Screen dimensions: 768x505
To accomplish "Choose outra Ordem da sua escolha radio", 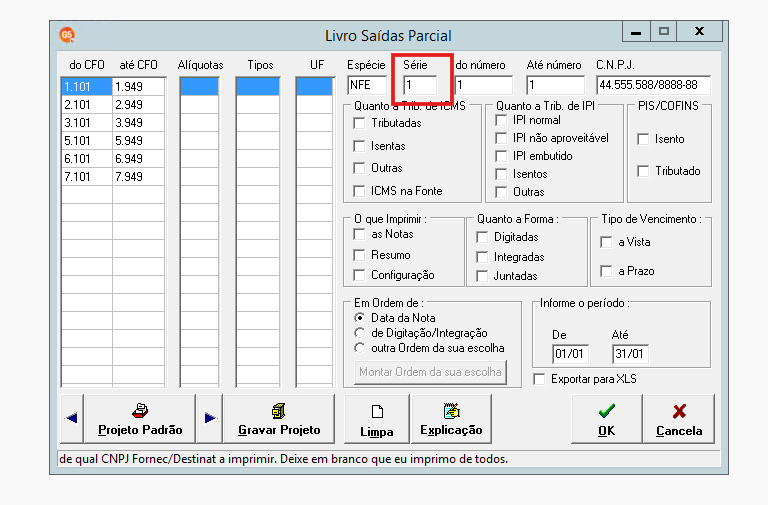I will [360, 348].
